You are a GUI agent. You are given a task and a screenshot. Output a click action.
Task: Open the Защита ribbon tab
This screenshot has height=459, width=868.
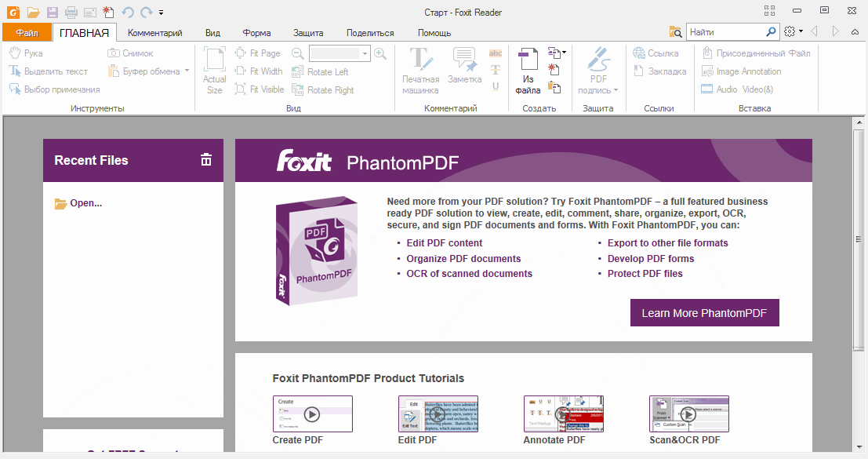(x=308, y=33)
